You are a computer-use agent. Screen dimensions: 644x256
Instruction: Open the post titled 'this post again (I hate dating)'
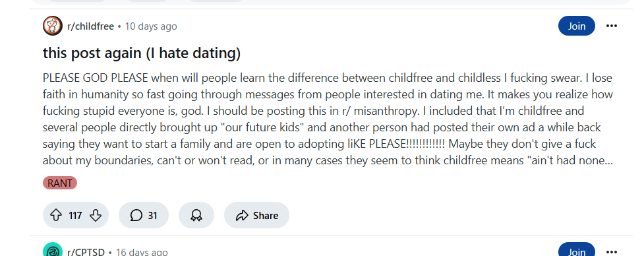tap(142, 53)
